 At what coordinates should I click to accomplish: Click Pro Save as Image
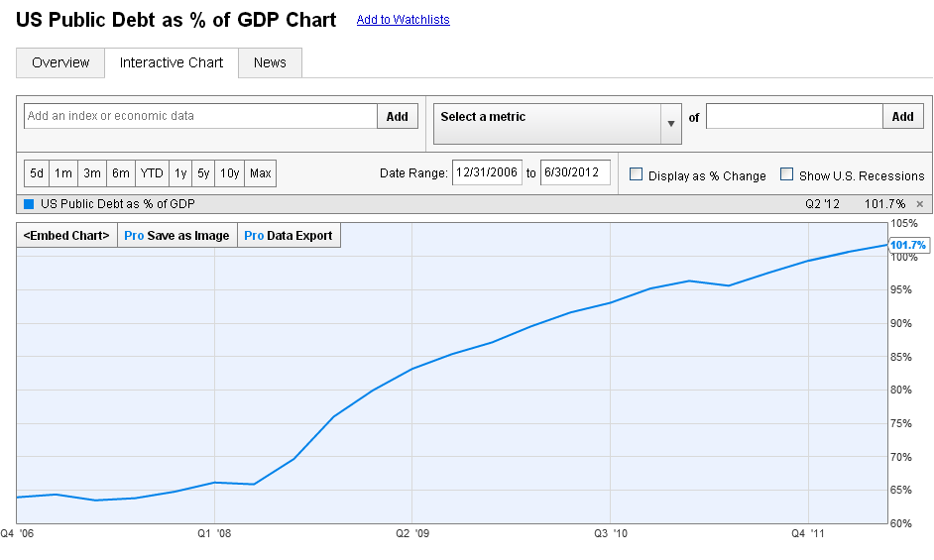(176, 236)
